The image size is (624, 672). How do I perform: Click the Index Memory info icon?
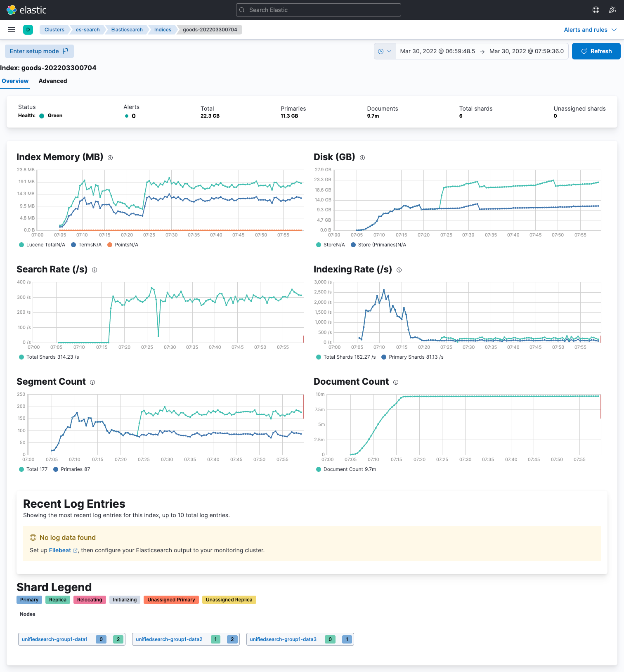[x=110, y=158]
